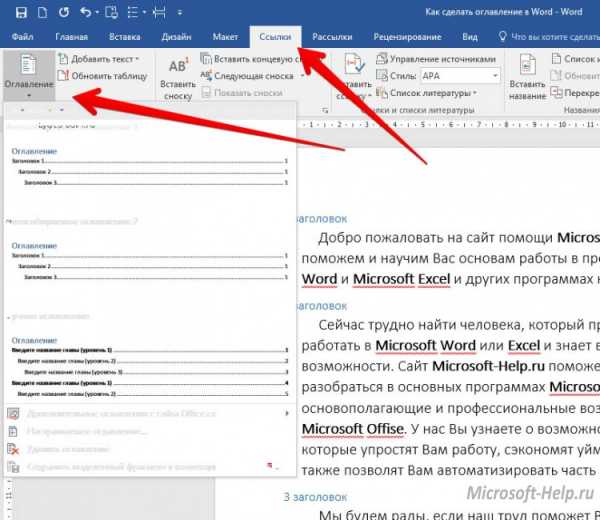Create a new blank document from the toolbar

42,13
